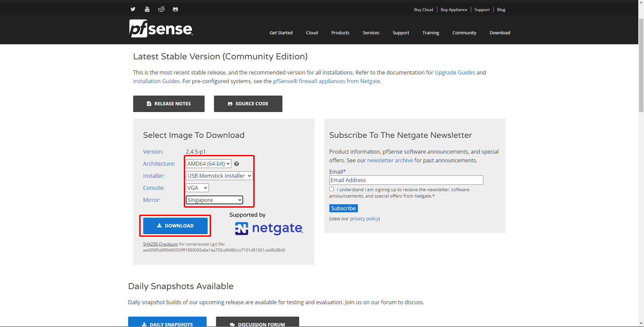Open the Architecture dropdown showing AMD64
Image resolution: width=644 pixels, height=327 pixels.
pos(208,164)
